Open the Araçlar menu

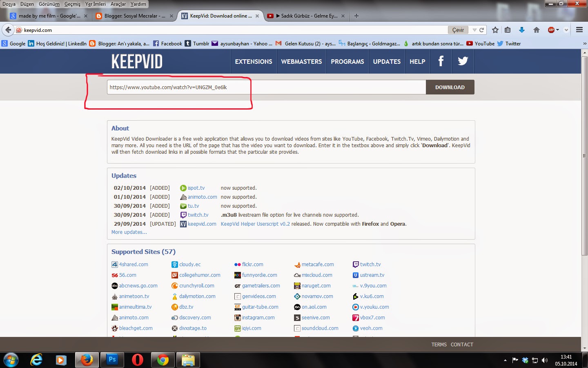coord(118,4)
